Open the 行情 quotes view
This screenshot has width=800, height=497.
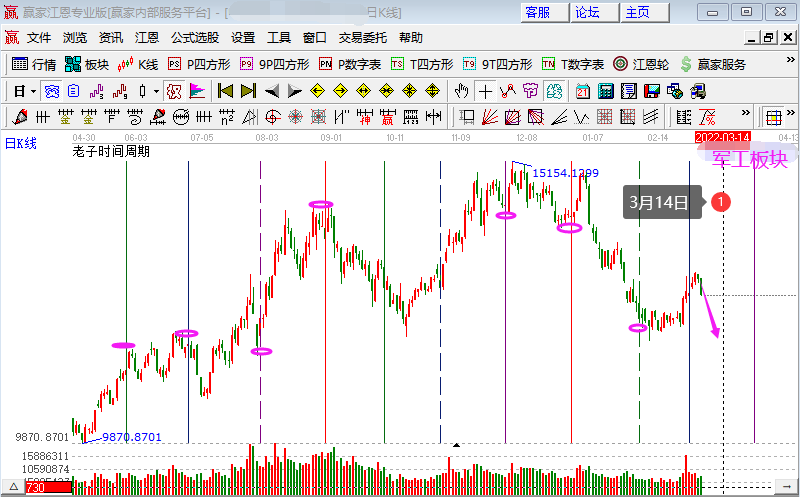point(34,64)
